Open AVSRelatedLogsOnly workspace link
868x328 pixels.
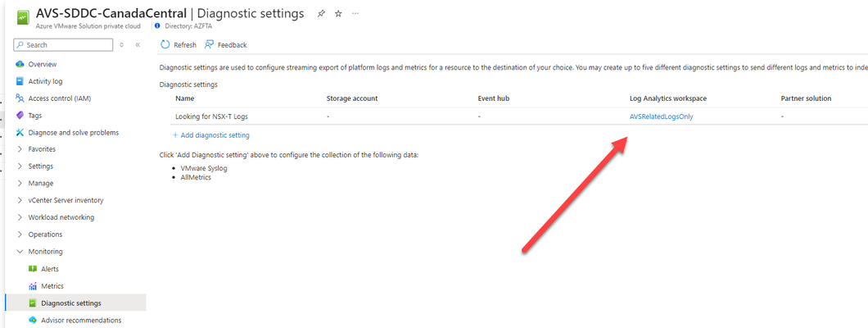[661, 116]
